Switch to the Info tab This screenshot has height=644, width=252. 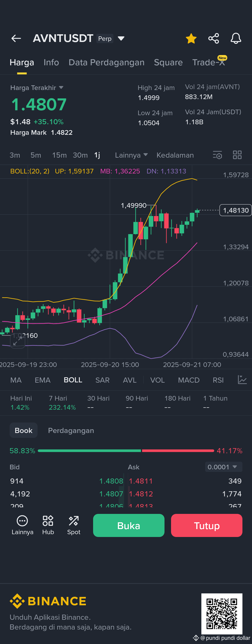pos(51,62)
